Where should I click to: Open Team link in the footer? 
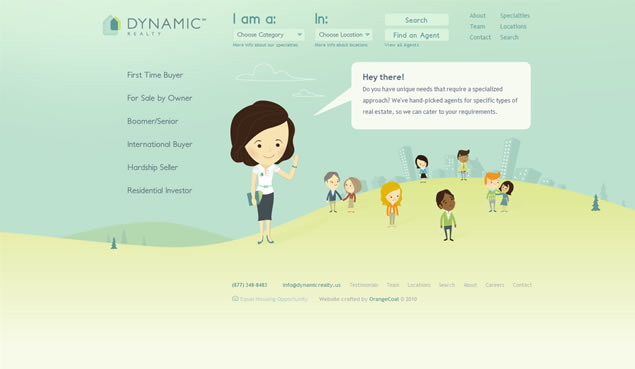pyautogui.click(x=393, y=285)
